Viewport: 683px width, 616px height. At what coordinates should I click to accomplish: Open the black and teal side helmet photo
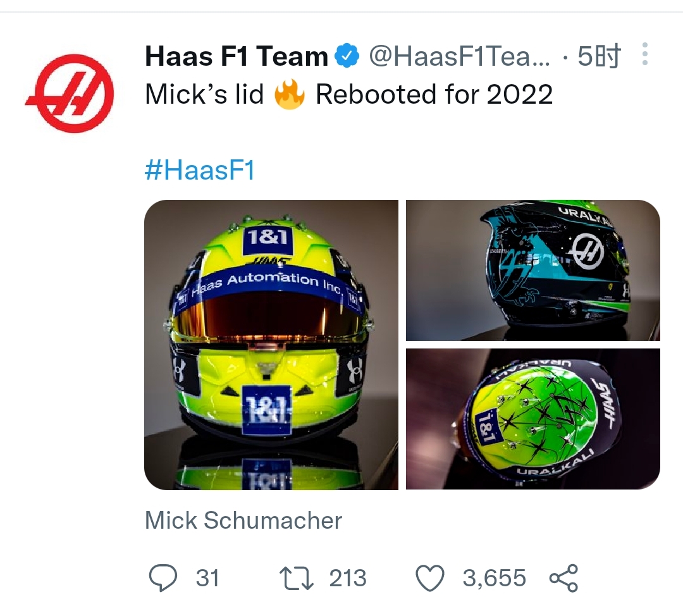532,270
